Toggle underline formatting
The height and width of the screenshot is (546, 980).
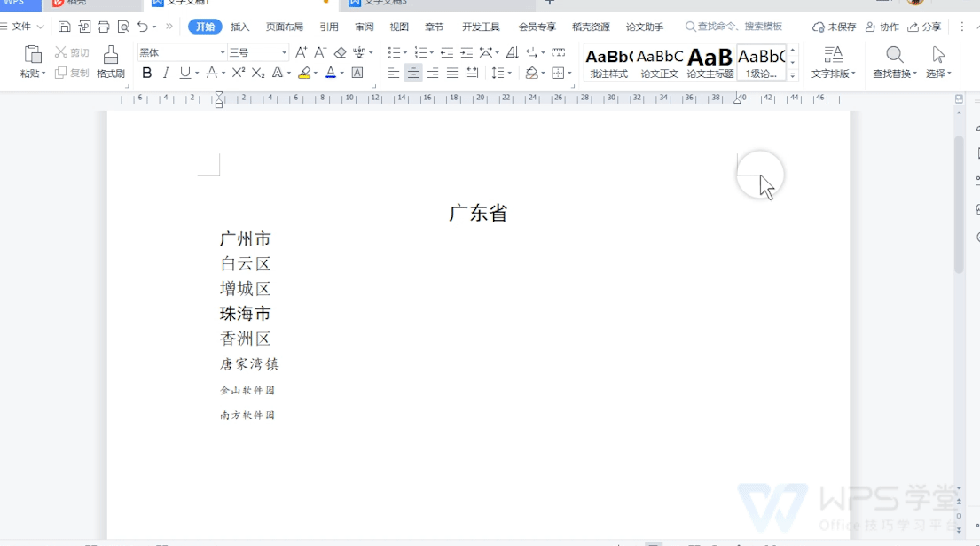click(183, 73)
